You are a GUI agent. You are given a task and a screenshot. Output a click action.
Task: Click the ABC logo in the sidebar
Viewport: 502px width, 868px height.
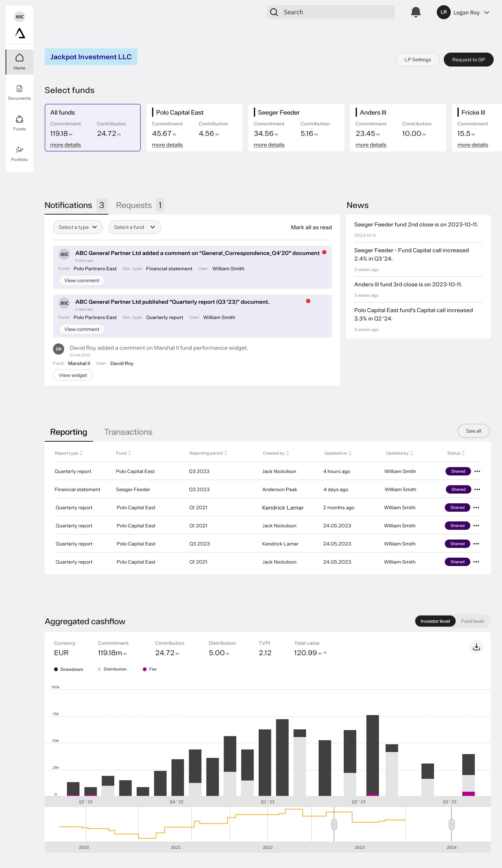(20, 17)
